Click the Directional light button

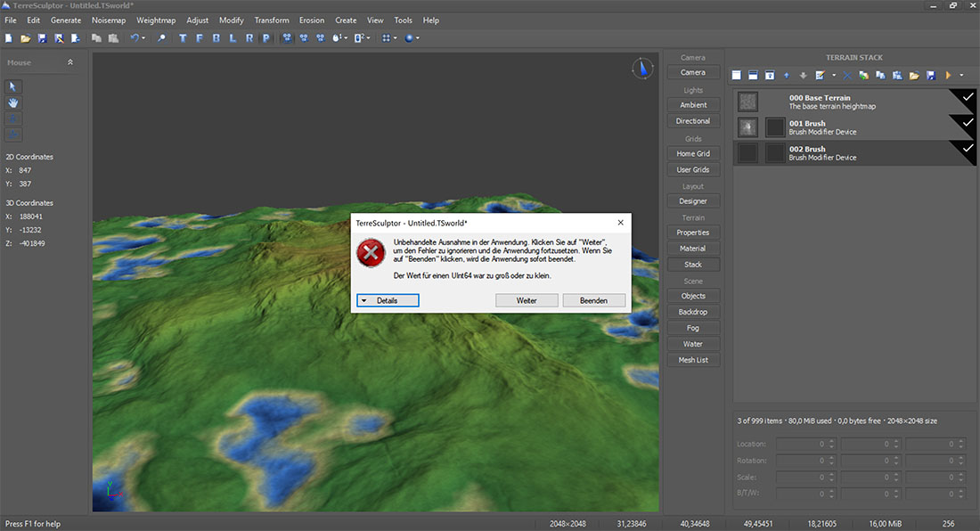pos(693,121)
